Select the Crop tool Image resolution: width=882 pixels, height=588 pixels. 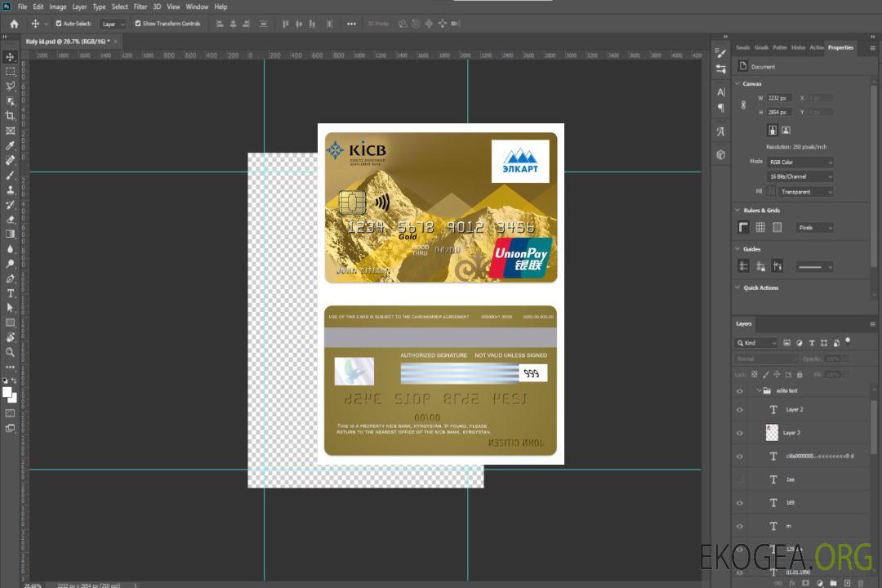point(10,116)
